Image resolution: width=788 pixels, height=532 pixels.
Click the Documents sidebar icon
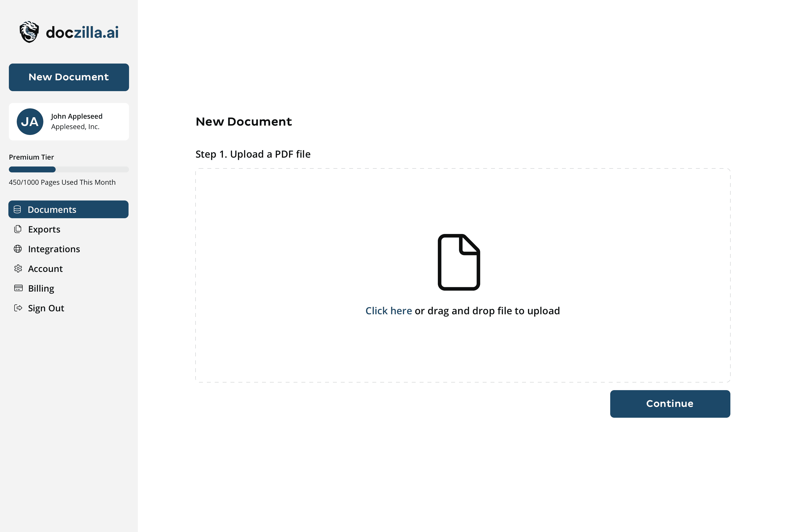pyautogui.click(x=18, y=209)
